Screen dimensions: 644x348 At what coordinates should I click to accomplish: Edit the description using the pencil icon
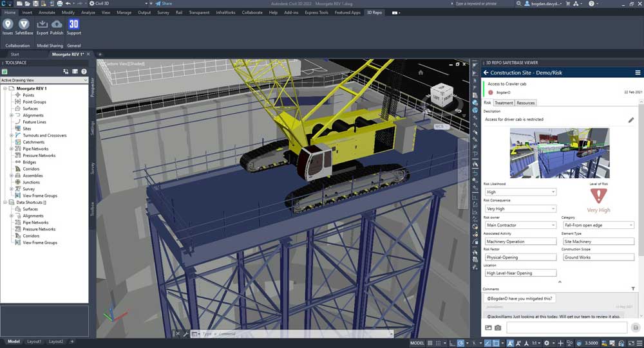click(631, 120)
